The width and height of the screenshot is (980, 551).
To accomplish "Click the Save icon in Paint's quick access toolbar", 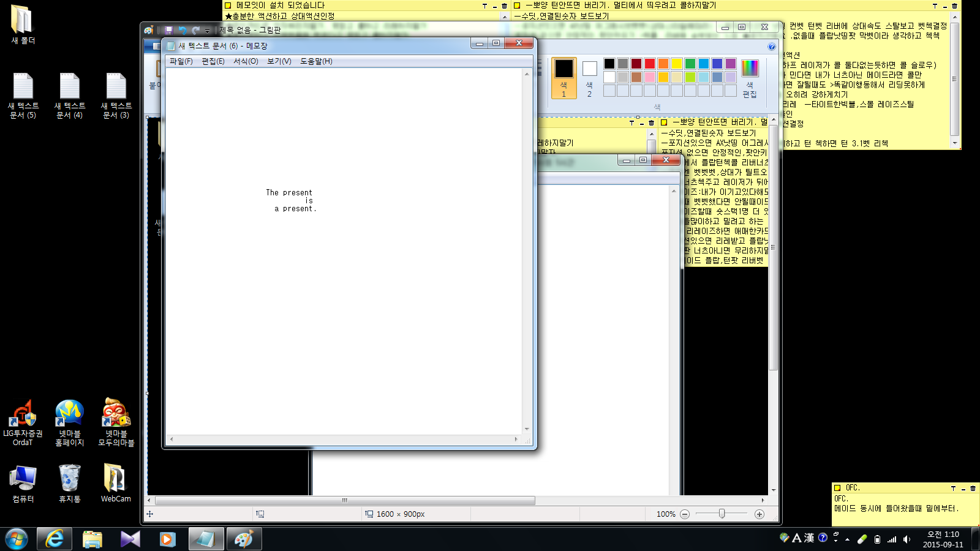I will pyautogui.click(x=168, y=30).
